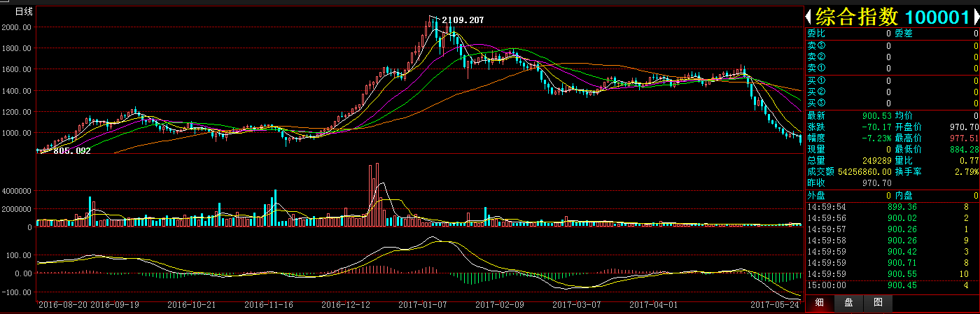Viewport: 980px width, 314px height.
Task: Click the 总量 value 249289
Action: tap(877, 160)
